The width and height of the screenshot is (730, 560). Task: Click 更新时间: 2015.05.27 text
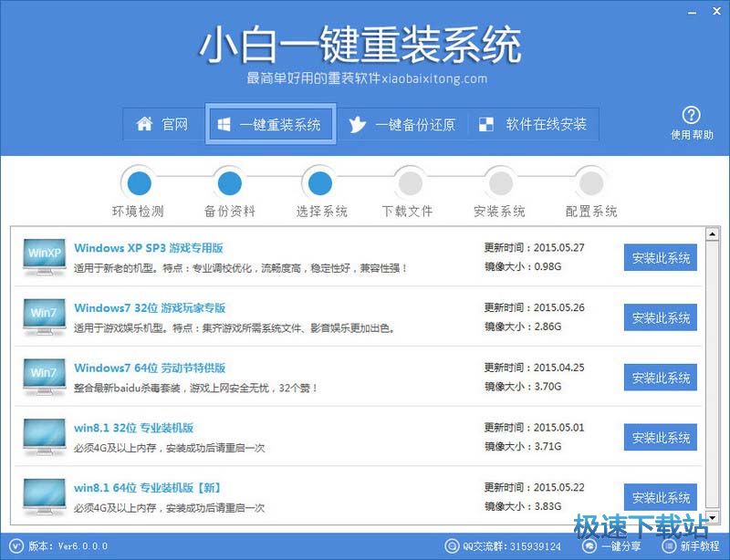tap(534, 248)
